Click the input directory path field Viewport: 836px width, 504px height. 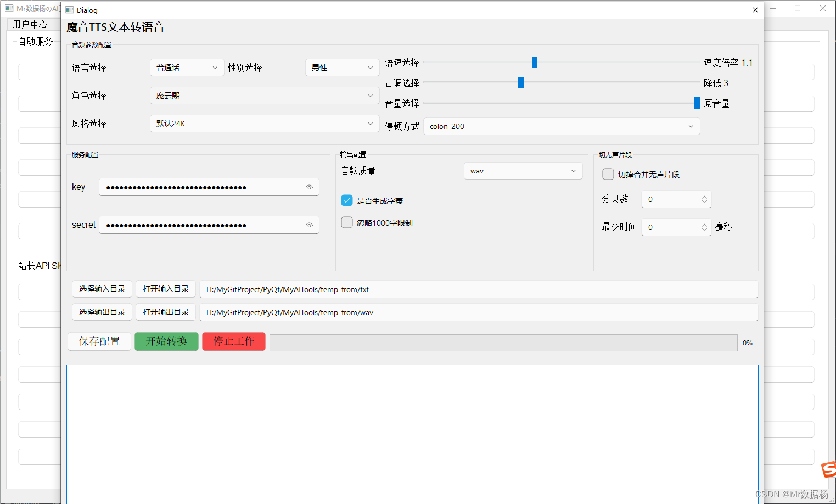point(479,289)
